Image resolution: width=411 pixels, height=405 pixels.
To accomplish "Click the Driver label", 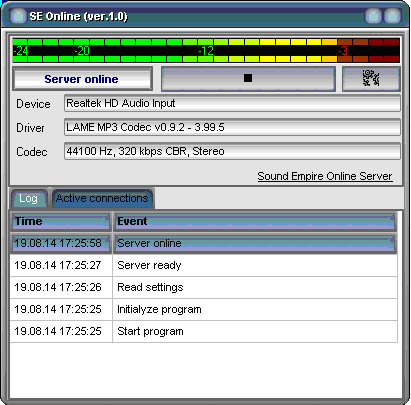I will click(x=30, y=128).
